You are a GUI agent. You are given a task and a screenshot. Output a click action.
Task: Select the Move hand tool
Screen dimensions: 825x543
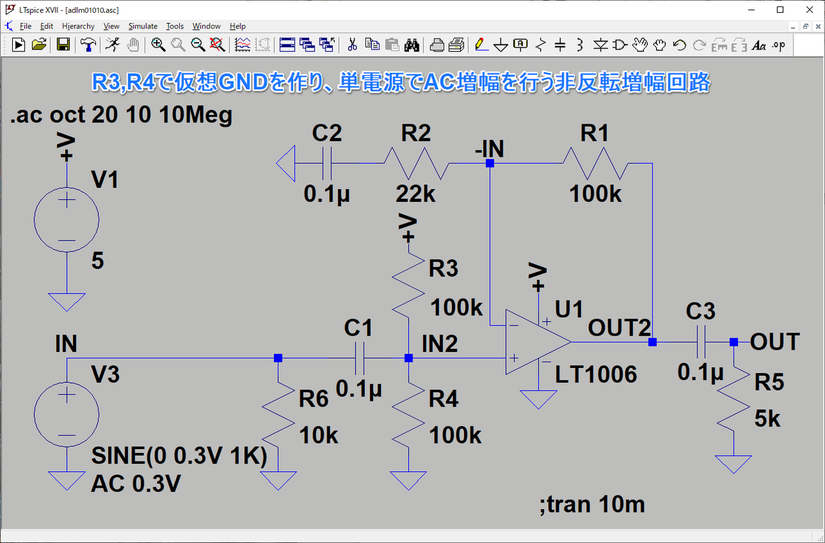click(640, 45)
